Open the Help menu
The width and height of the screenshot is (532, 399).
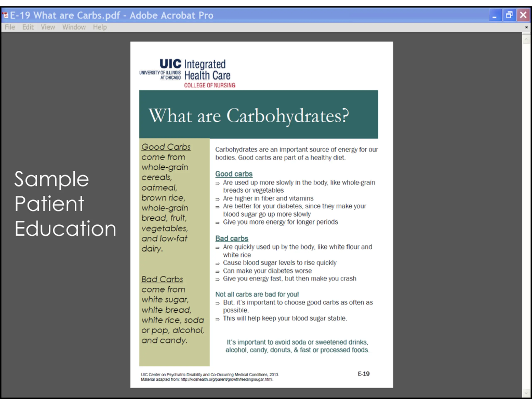pyautogui.click(x=100, y=27)
